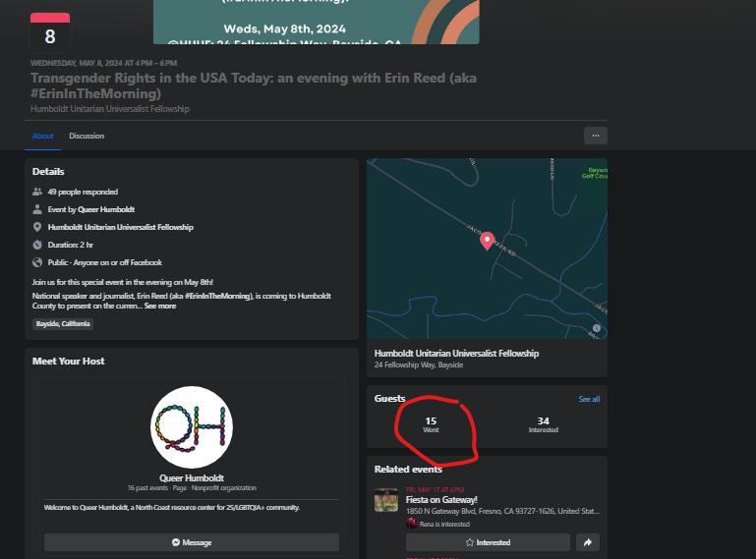
Task: Select the About tab
Action: point(43,136)
